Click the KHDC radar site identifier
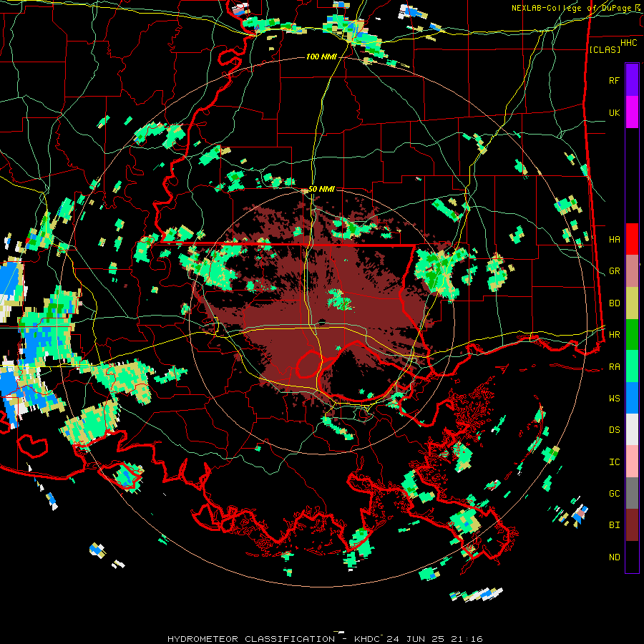The height and width of the screenshot is (644, 644). coord(369,639)
